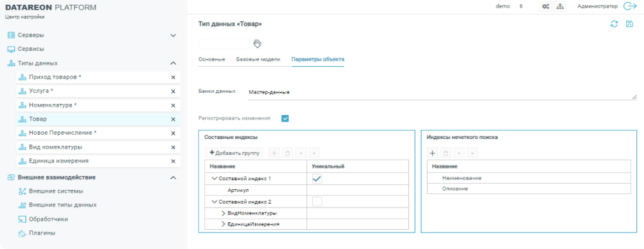Screen dimensions: 644x249
Task: Collapse Внешнее взаимодействие section chevron
Action: [x=173, y=177]
